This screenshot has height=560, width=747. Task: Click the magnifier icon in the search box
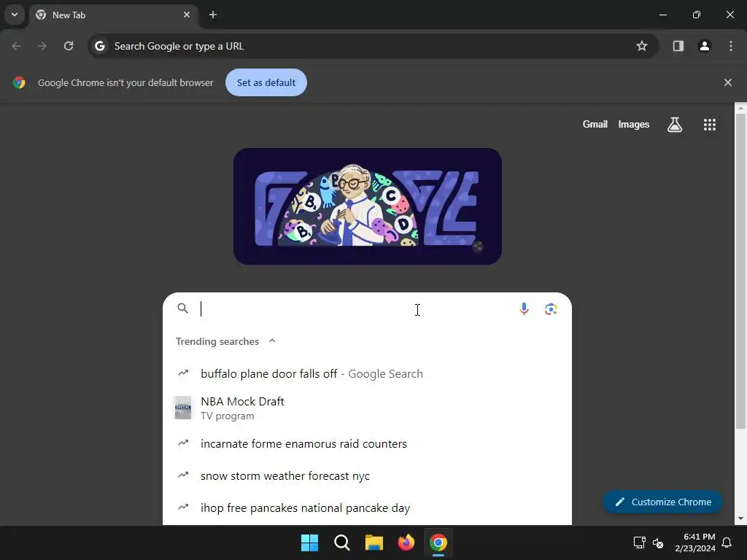(183, 308)
